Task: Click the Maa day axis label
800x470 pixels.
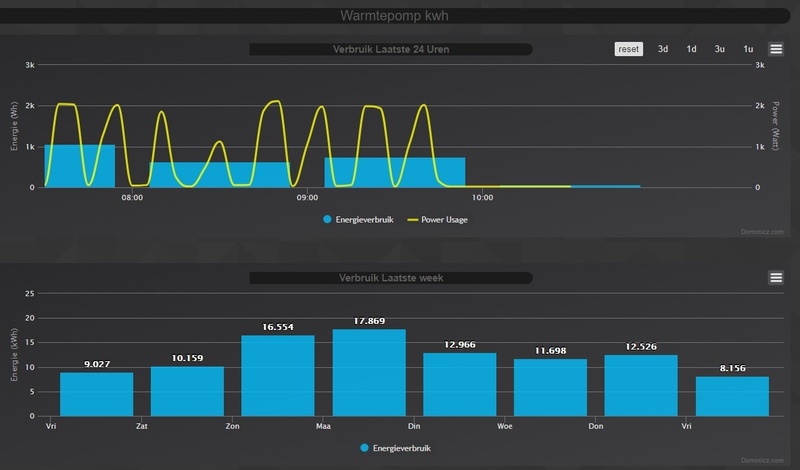Action: click(323, 426)
